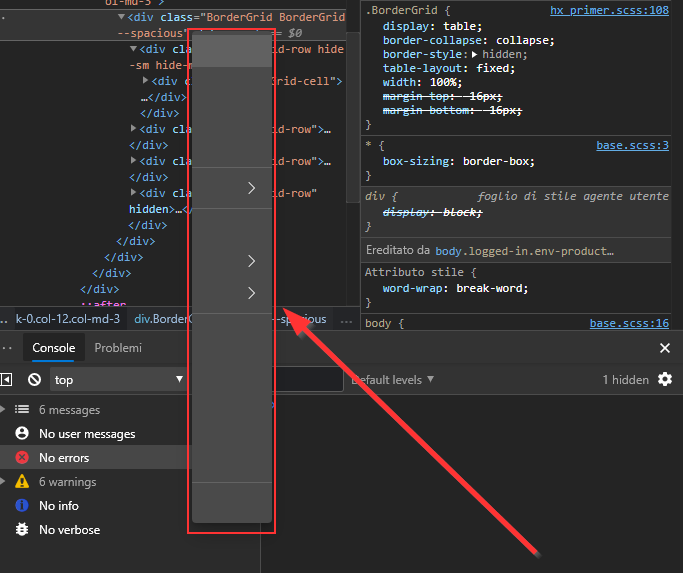Click the user messages person icon
Screen dimensions: 683x573
coord(22,434)
